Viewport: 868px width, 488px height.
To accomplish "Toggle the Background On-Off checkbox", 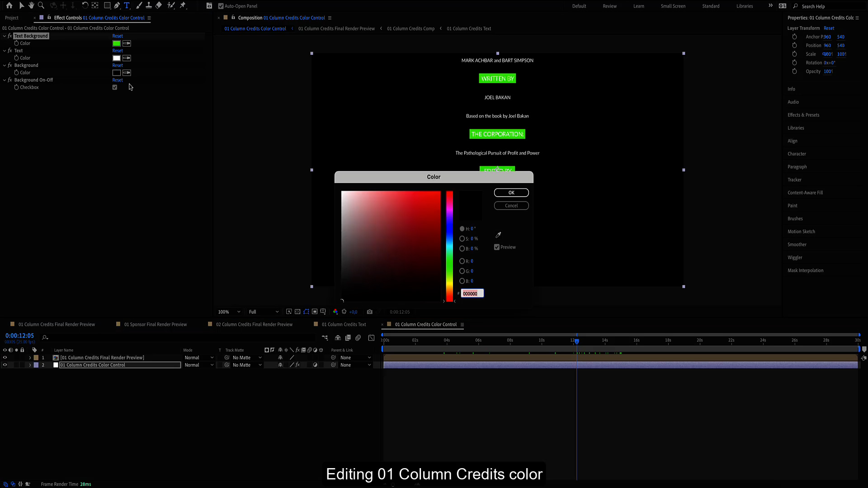I will [115, 88].
